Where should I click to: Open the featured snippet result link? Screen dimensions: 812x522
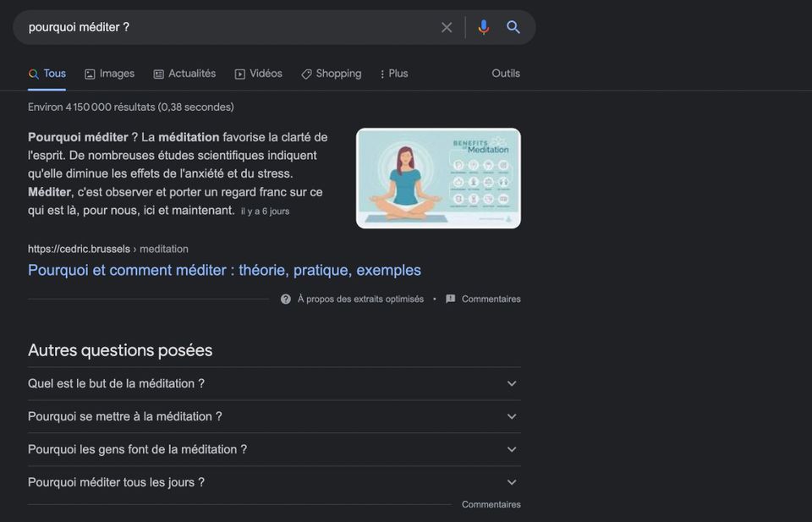[x=224, y=269]
